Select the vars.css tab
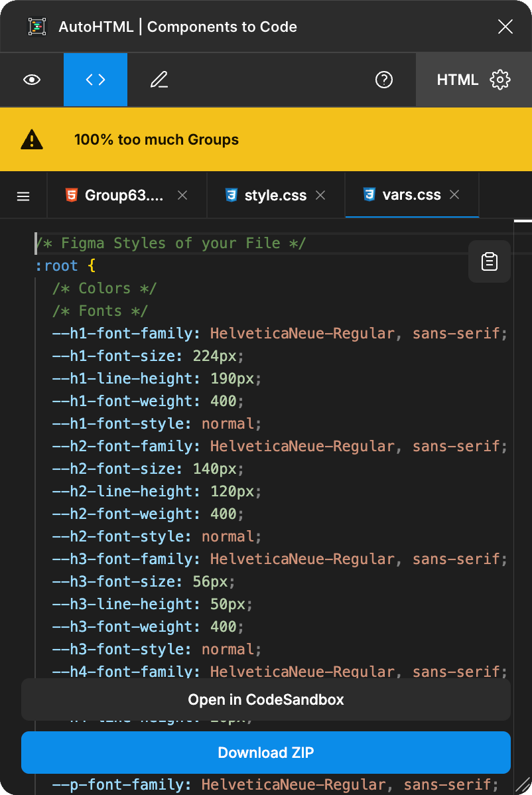This screenshot has height=795, width=532. 411,194
